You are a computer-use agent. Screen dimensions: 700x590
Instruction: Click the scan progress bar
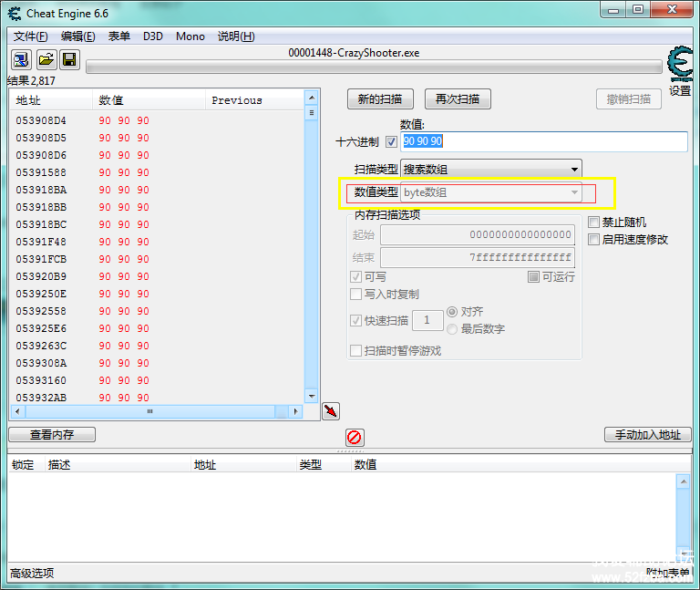pyautogui.click(x=374, y=67)
